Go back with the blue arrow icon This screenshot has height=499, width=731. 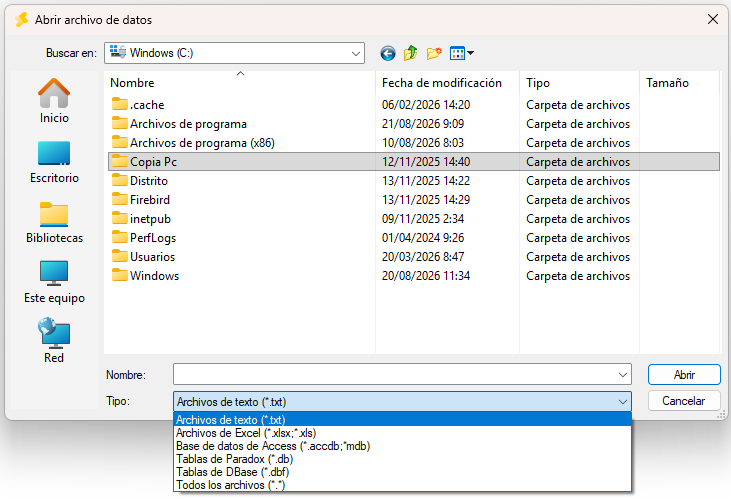click(x=387, y=53)
